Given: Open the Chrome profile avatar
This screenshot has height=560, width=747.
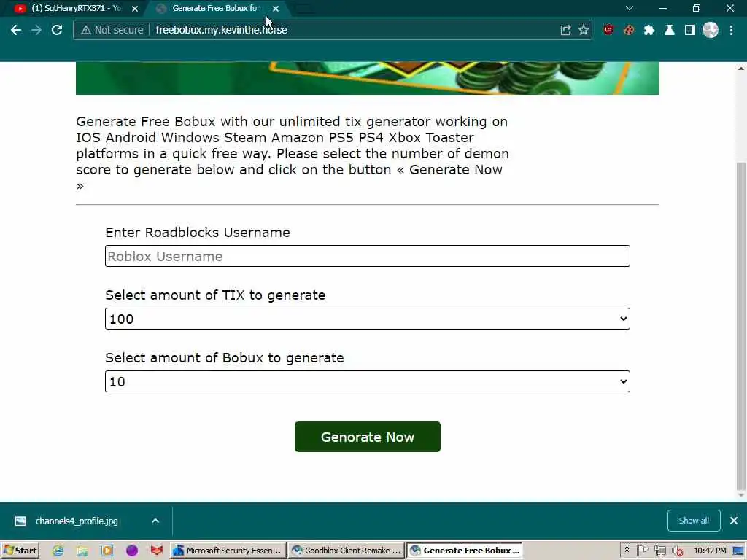Looking at the screenshot, I should click(711, 30).
